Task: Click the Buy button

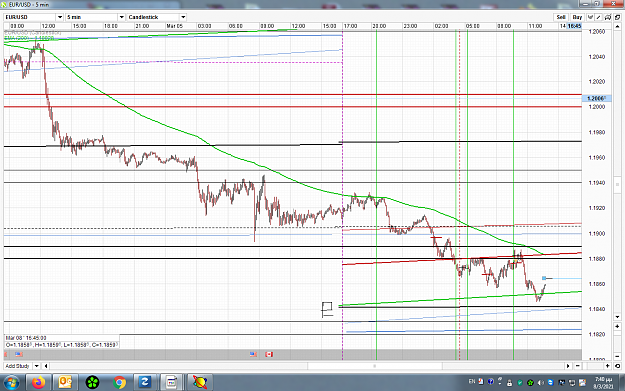Action: pyautogui.click(x=577, y=17)
